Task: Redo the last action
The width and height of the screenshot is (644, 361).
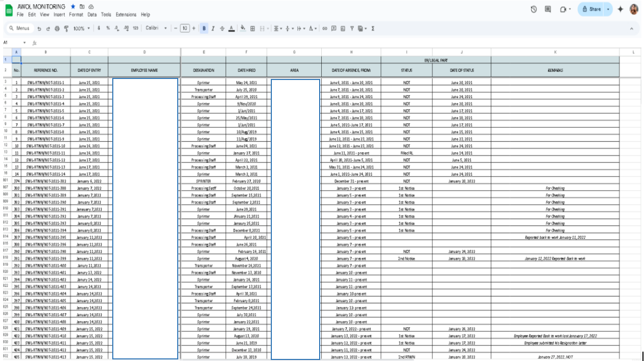Action: [48, 29]
